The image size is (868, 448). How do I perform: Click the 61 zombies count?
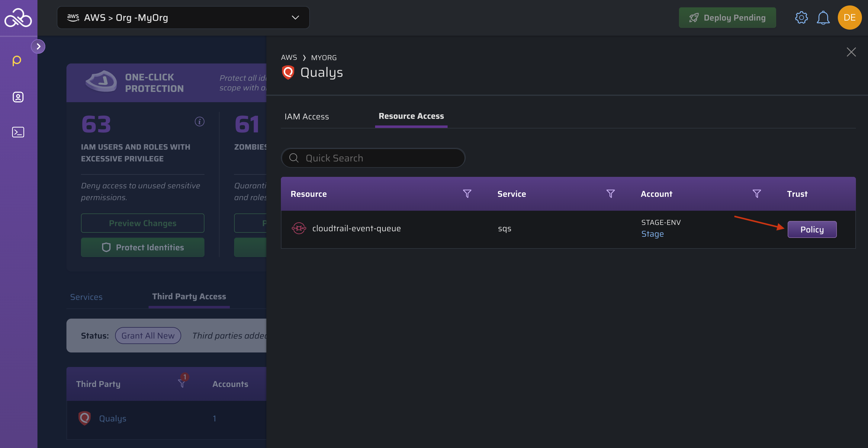coord(247,124)
